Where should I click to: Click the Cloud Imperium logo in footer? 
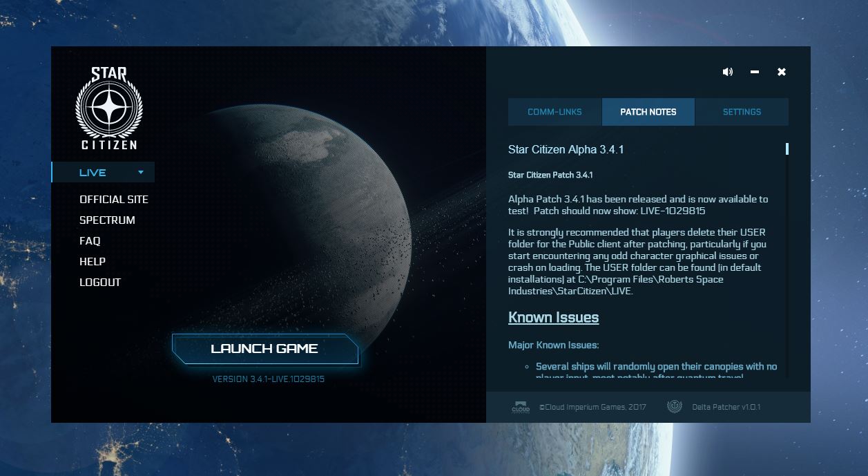[x=520, y=407]
